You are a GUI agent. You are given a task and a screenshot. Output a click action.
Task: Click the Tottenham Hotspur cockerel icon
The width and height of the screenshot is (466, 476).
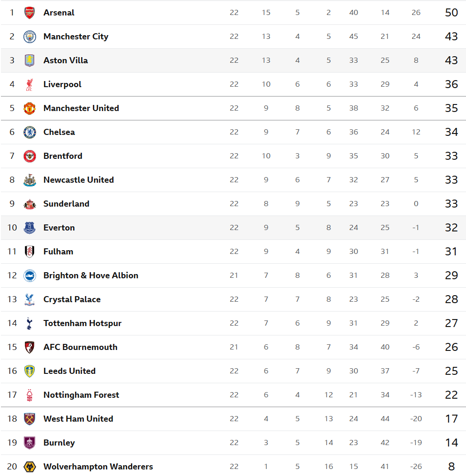point(30,323)
